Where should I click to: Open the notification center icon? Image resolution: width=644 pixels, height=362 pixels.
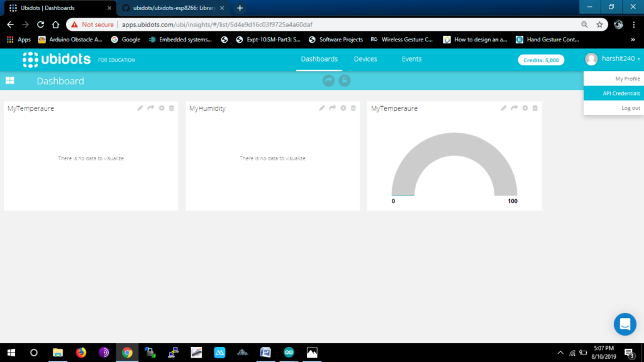(629, 353)
